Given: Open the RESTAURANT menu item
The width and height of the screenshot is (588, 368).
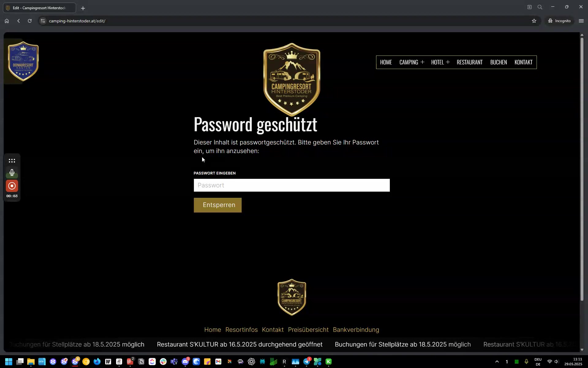Looking at the screenshot, I should coord(469,62).
